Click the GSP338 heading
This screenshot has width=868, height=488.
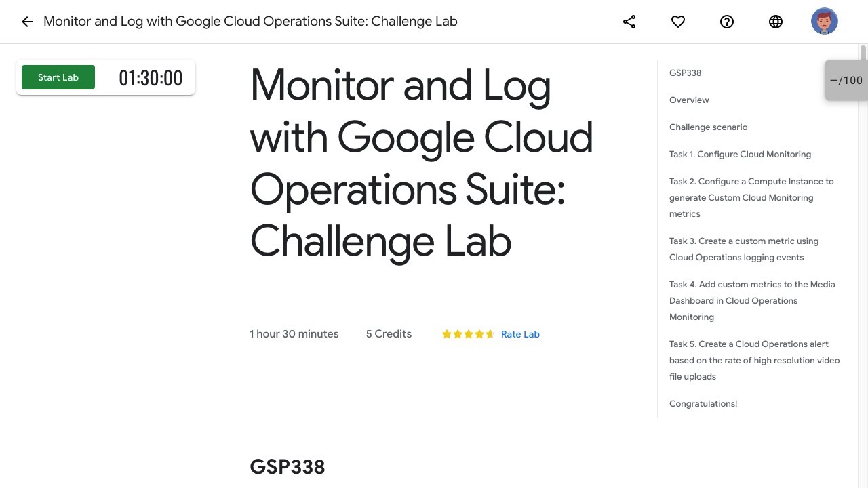coord(288,467)
